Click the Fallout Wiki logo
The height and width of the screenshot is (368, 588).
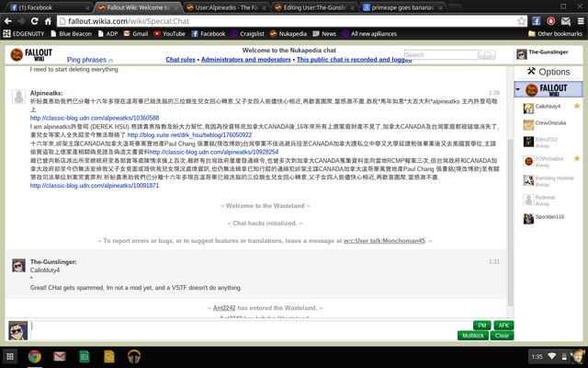point(31,54)
